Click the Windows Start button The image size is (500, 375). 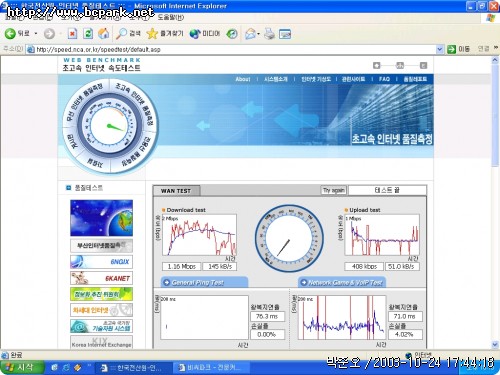pos(22,367)
